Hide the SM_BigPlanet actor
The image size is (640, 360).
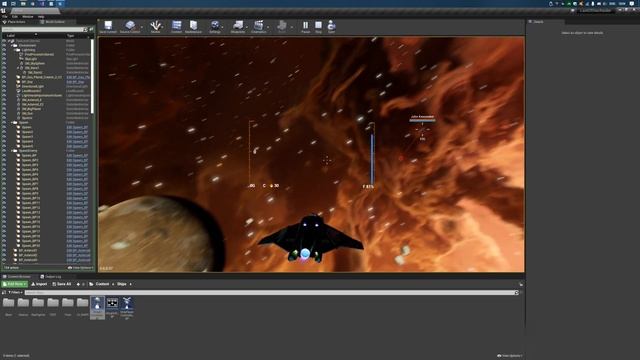[x=4, y=109]
